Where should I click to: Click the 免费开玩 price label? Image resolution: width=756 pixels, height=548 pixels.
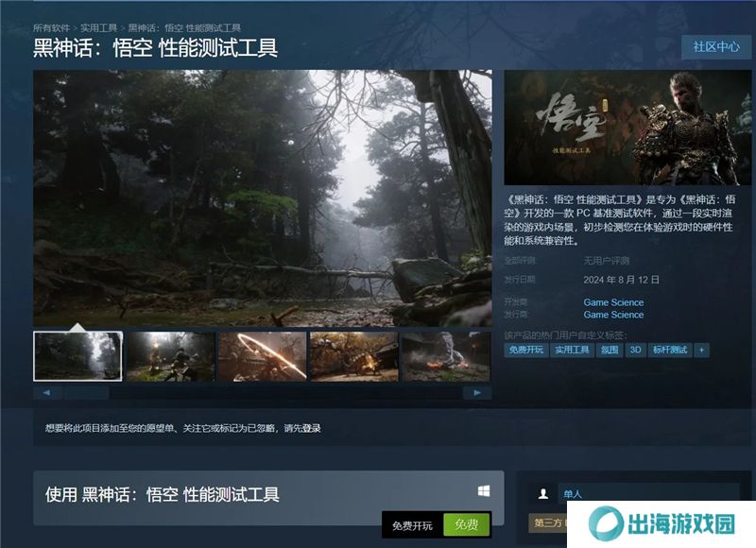point(412,525)
